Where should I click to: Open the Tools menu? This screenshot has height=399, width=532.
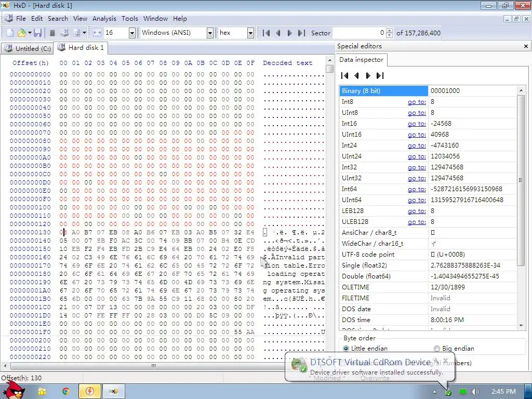click(129, 19)
